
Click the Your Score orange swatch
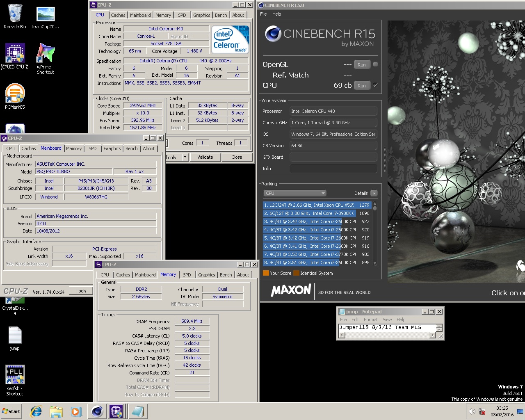(266, 273)
